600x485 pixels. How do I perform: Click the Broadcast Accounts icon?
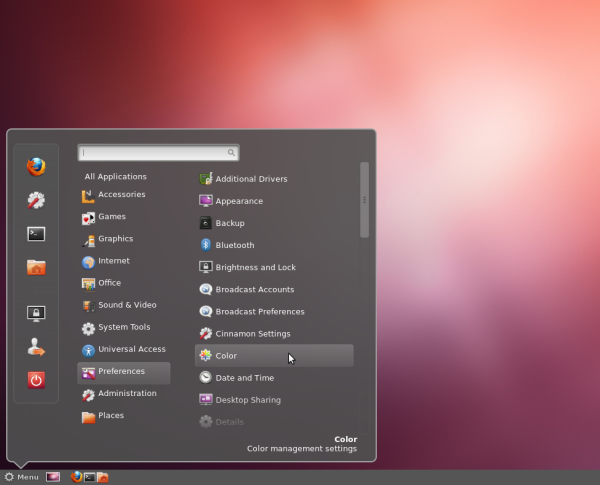coord(205,289)
